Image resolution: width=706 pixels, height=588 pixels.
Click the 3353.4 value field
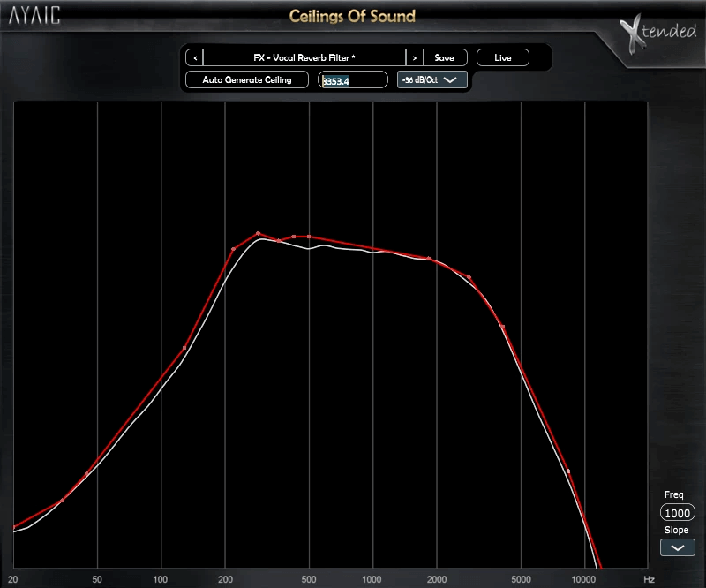click(x=353, y=80)
